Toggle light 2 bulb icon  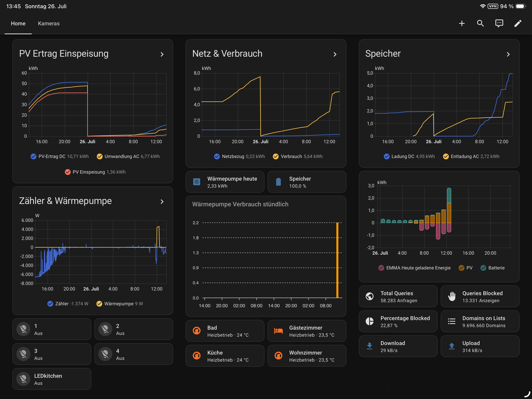pyautogui.click(x=105, y=329)
